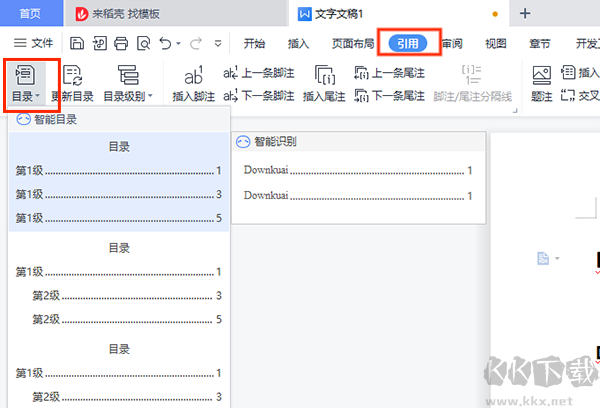Switch to the 插入 ribbon tab
This screenshot has height=408, width=600.
click(298, 44)
